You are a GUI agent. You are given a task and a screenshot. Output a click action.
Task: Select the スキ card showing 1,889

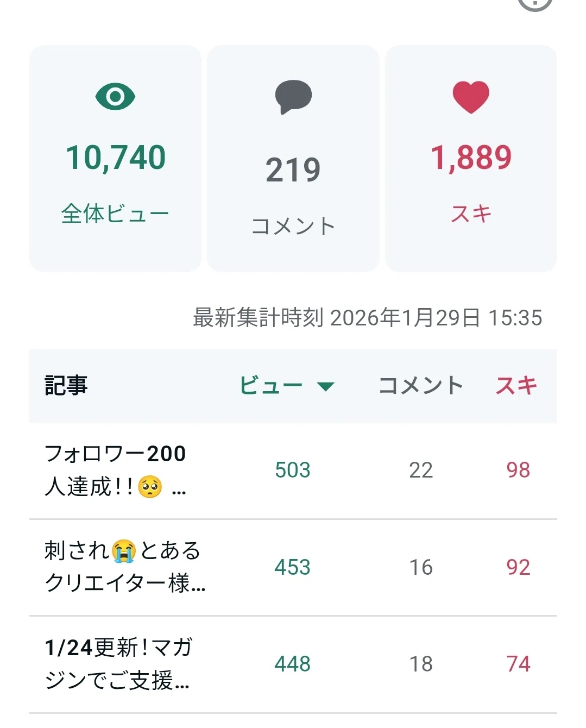[471, 159]
